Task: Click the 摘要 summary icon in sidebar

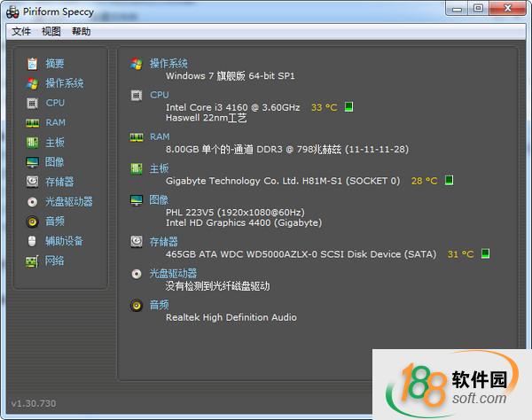Action: coord(32,64)
